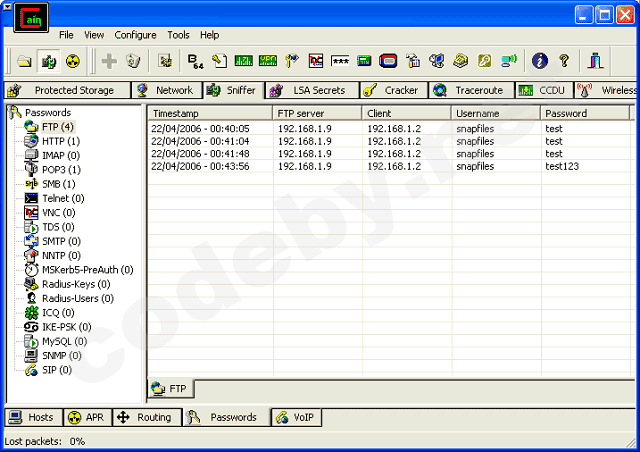640x452 pixels.
Task: Click the yellow question mark help icon
Action: pos(563,61)
